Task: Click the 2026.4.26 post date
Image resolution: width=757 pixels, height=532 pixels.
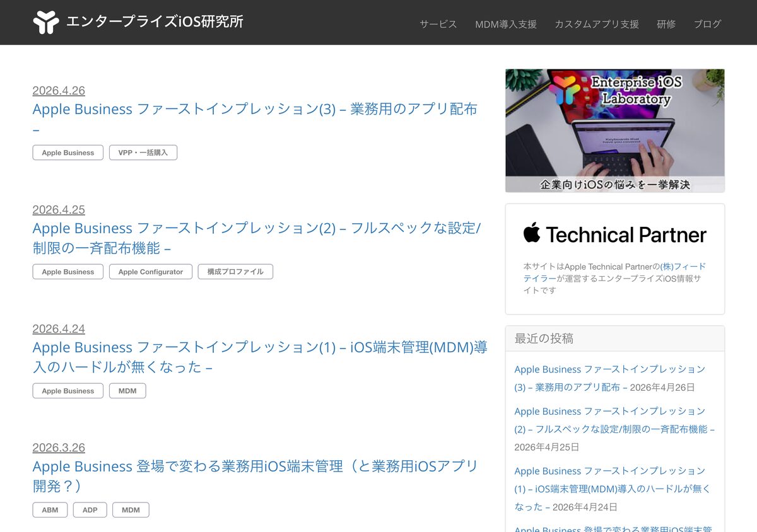Action: pos(59,91)
